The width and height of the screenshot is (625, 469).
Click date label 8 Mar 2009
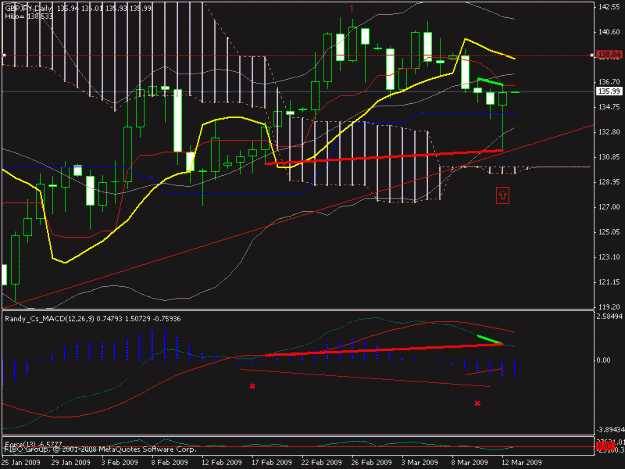tap(470, 462)
